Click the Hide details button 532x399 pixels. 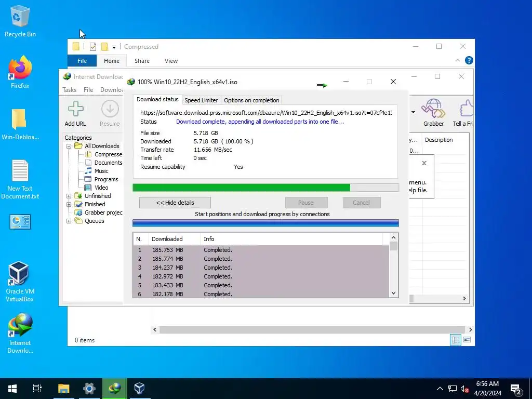[x=175, y=203]
